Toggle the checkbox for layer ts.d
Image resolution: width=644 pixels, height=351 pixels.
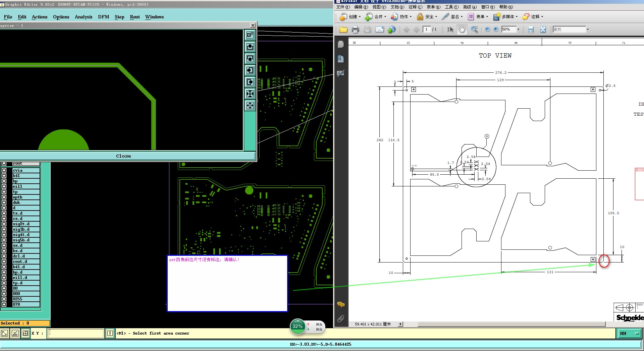click(4, 213)
